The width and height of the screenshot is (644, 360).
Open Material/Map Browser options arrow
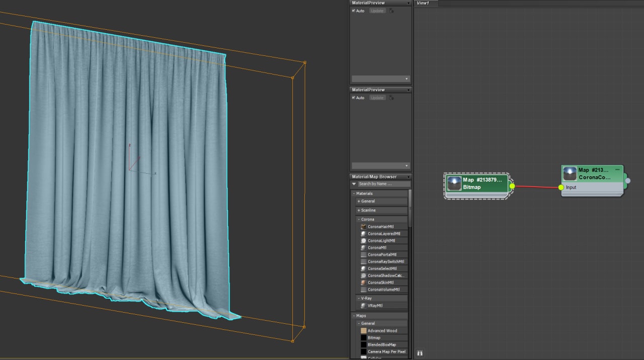click(354, 184)
